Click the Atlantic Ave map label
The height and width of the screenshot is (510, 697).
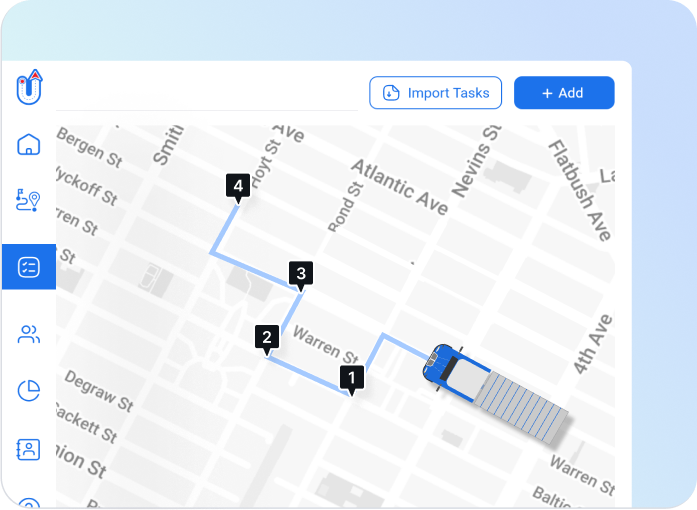(x=400, y=187)
